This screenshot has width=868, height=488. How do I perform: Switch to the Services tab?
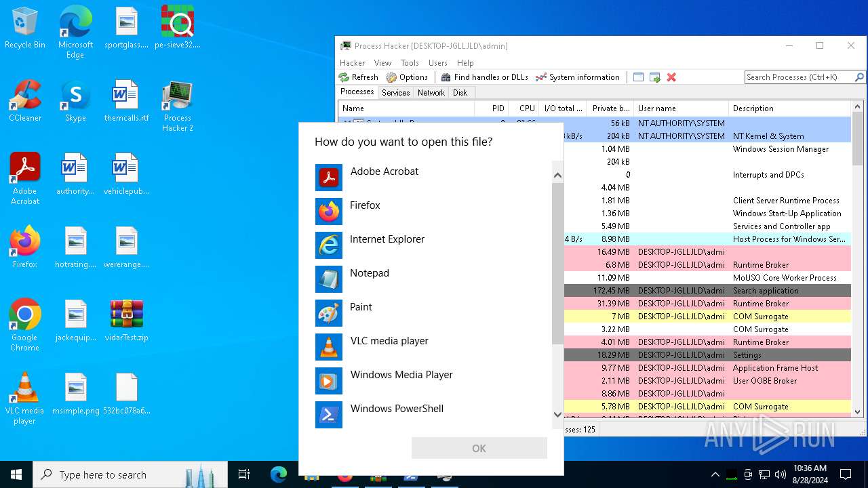coord(395,93)
